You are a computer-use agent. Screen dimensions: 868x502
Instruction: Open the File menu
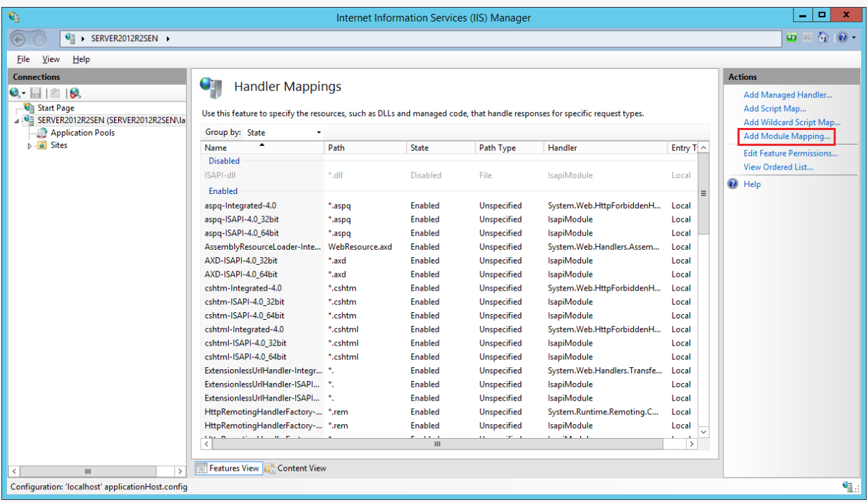click(x=23, y=59)
